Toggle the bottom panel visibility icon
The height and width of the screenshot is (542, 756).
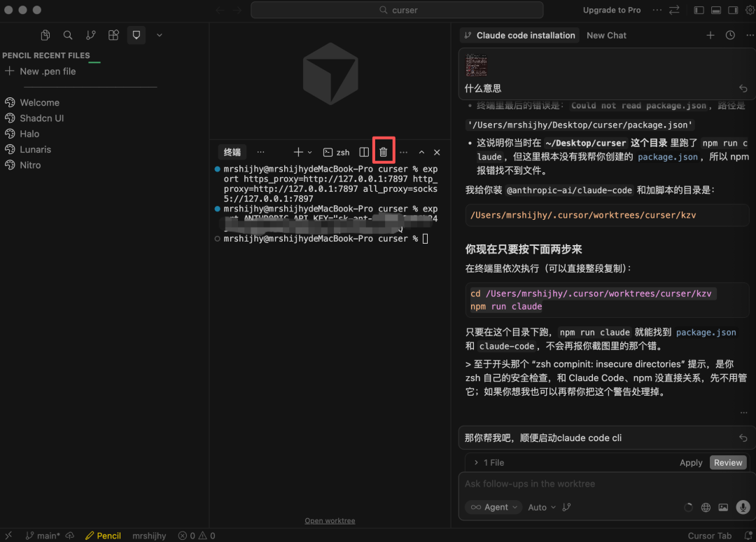click(715, 10)
